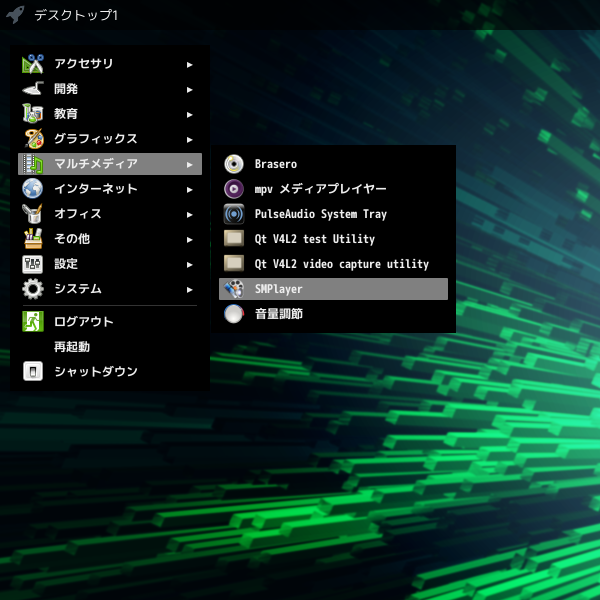Expand グラフィックス submenu arrow

tap(189, 140)
